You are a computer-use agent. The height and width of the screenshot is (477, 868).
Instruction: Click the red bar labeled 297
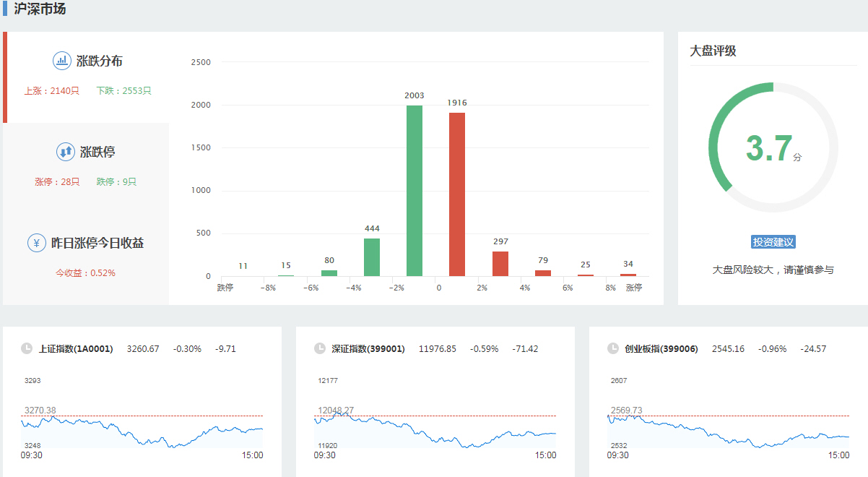(500, 264)
